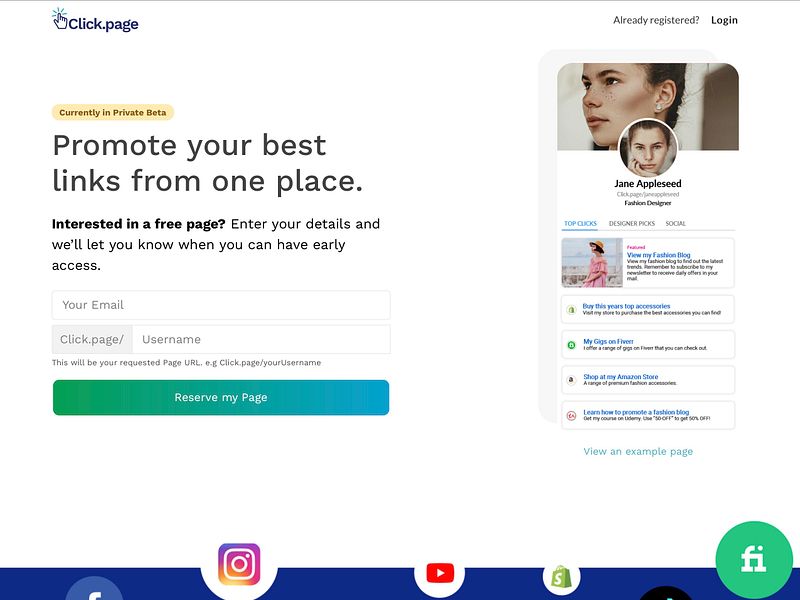The image size is (800, 600).
Task: Select the SOCIAL tab in preview
Action: (x=676, y=223)
